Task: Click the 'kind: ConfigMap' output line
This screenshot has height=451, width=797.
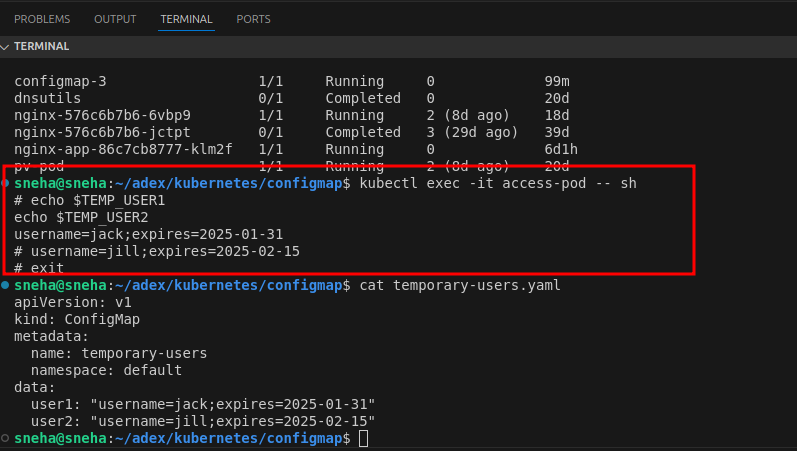Action: [x=76, y=319]
